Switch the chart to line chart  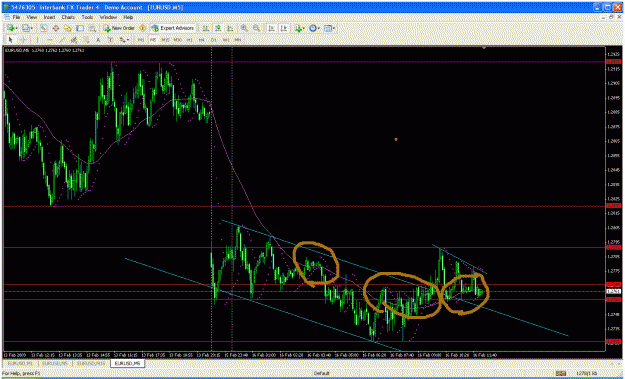(229, 28)
